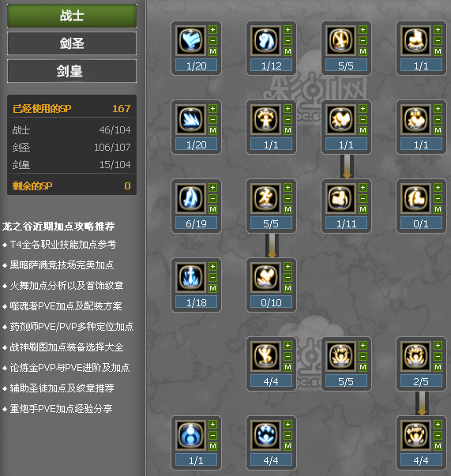The height and width of the screenshot is (476, 451).
Task: Switch to the 剑圣 class tab
Action: pos(72,43)
